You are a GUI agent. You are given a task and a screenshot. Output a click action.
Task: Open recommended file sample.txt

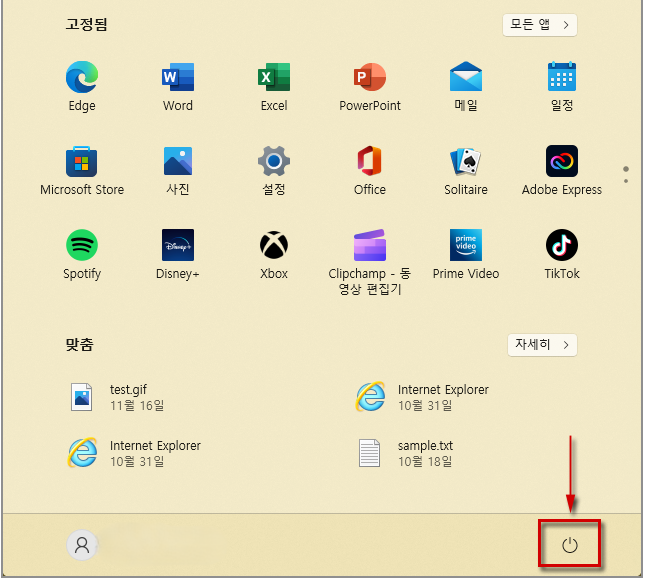click(x=406, y=453)
